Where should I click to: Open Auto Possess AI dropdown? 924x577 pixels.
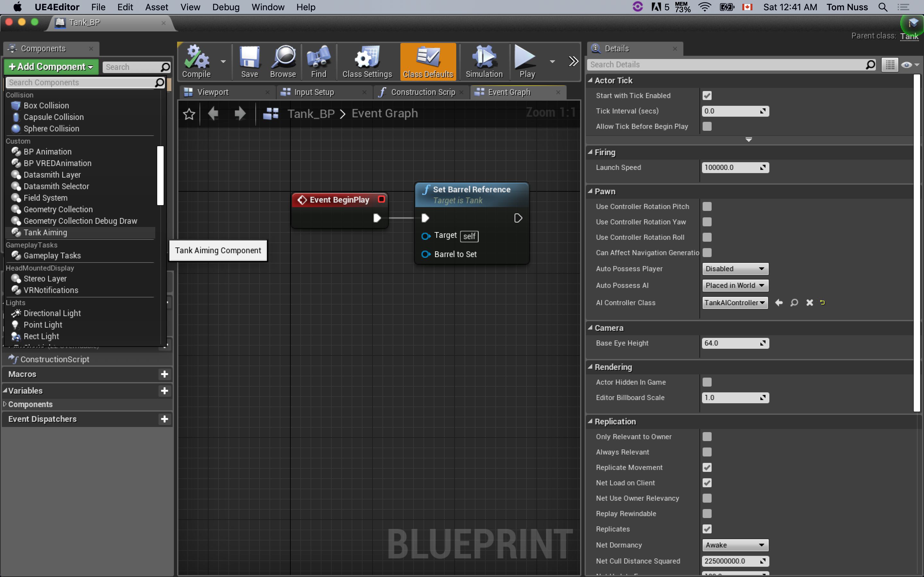click(x=735, y=285)
